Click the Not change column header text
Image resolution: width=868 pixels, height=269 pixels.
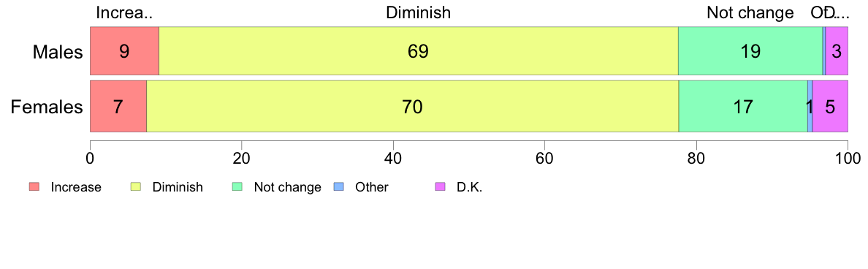click(750, 12)
